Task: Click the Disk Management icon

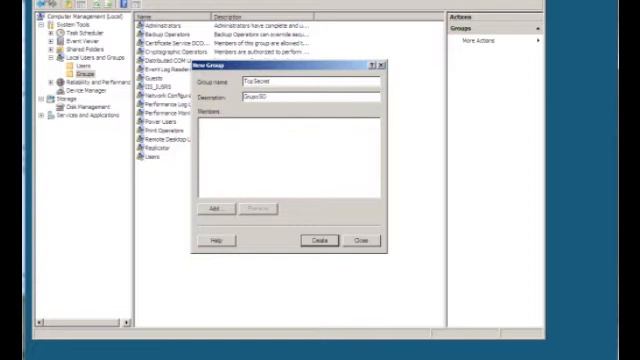Action: [x=60, y=107]
